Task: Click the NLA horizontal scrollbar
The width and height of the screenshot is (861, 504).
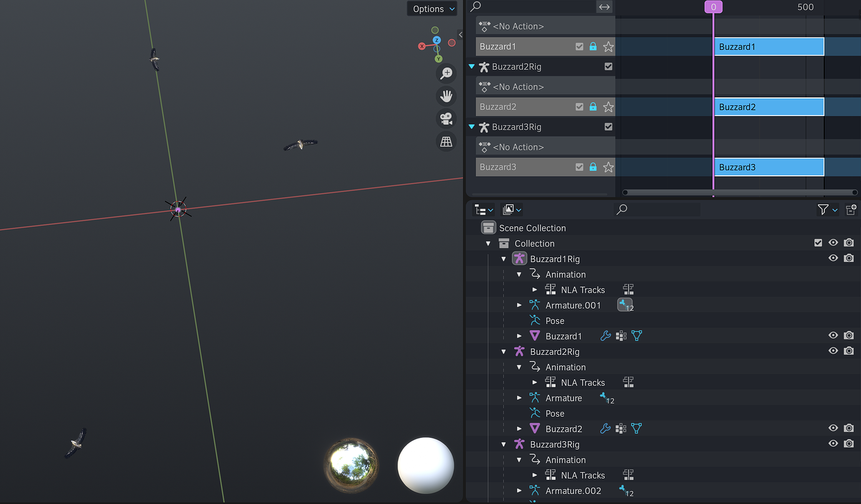Action: pos(740,192)
